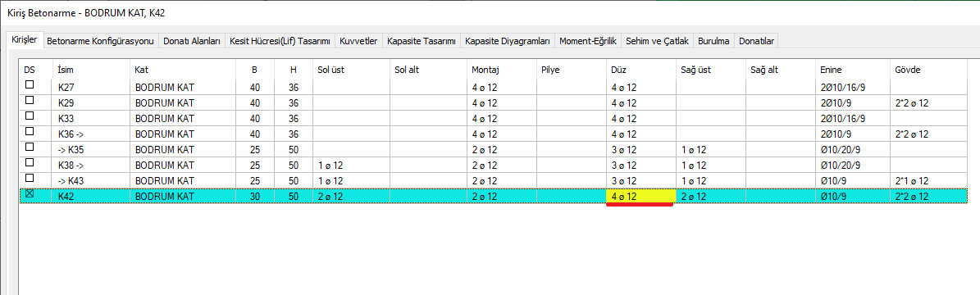Switch to the Moment-Eğrilik tab

pos(588,41)
